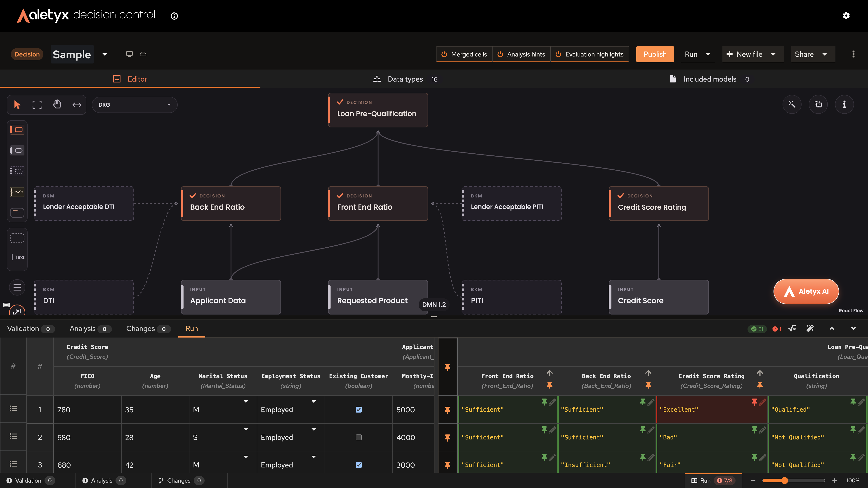This screenshot has height=488, width=868.
Task: Click the magic wand icon in Run panel
Action: pos(810,328)
